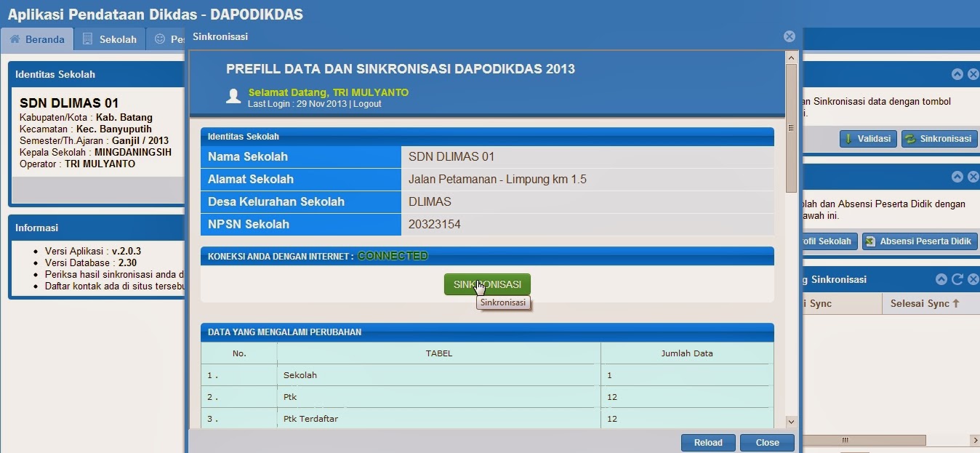Image resolution: width=980 pixels, height=453 pixels.
Task: Click the Sekolah row in the changes table
Action: pos(487,375)
